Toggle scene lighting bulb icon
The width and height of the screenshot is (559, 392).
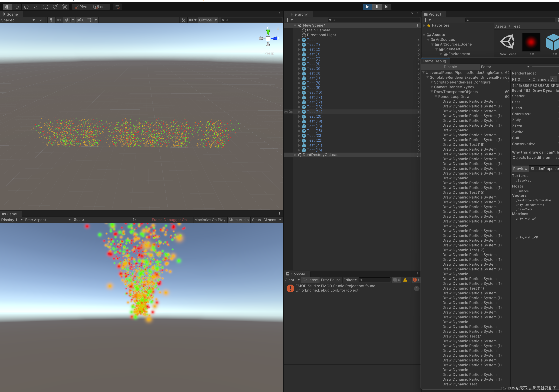pyautogui.click(x=51, y=20)
